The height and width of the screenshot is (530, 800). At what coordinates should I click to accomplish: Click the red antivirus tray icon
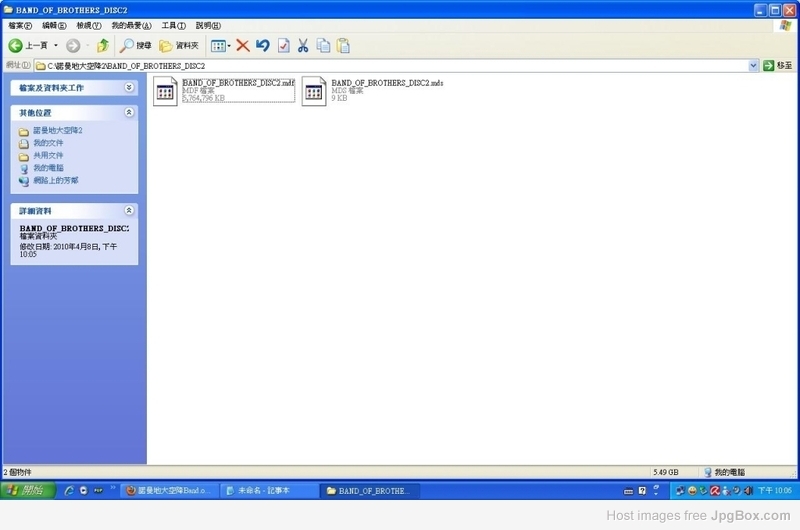[715, 491]
